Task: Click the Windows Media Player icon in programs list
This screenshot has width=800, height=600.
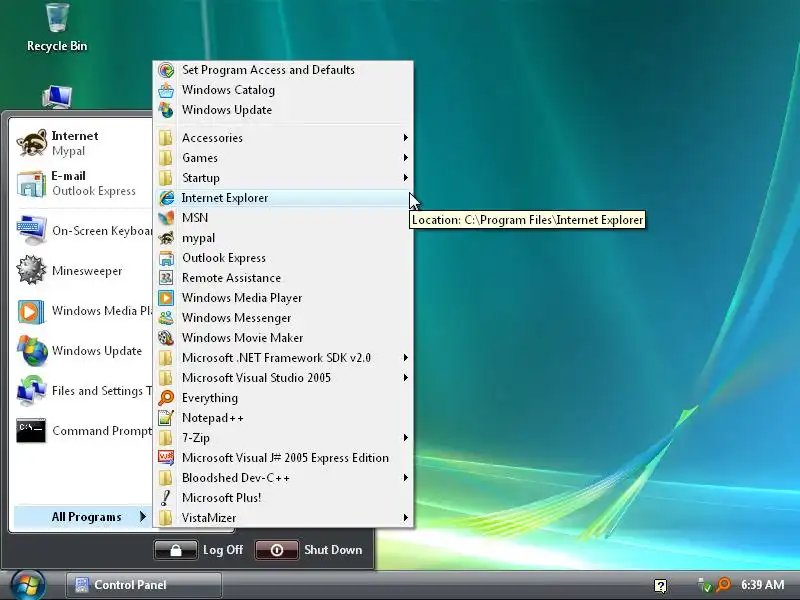Action: [166, 298]
